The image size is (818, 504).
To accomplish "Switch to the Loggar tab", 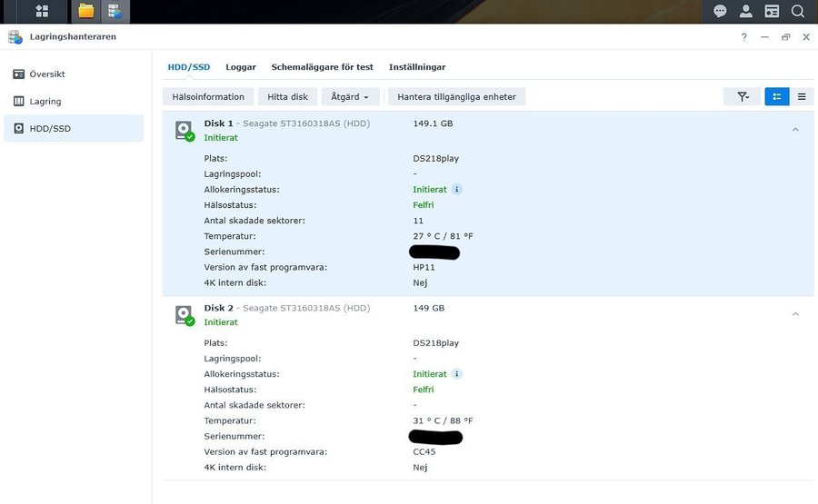I will coord(241,67).
